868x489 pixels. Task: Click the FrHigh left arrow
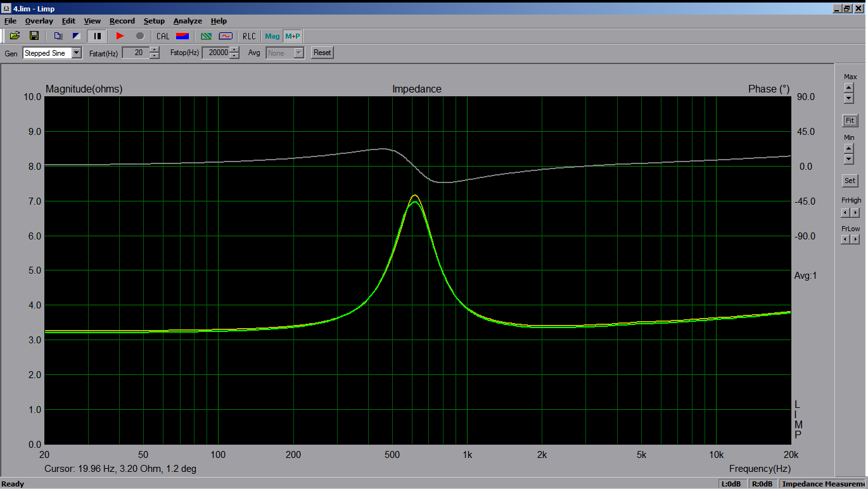point(845,213)
